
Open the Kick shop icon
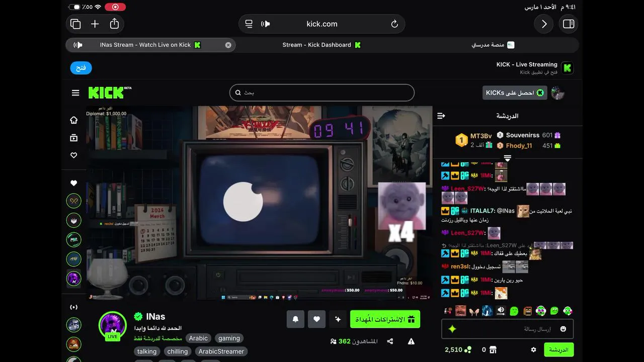(493, 349)
